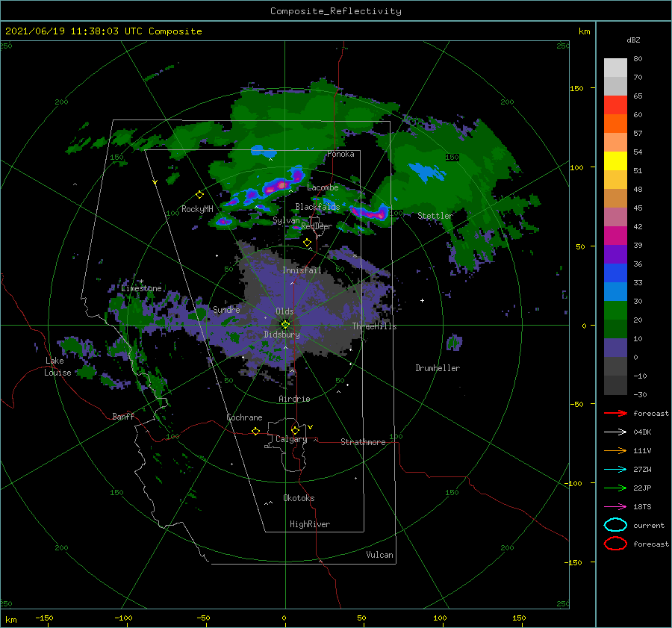
Task: Click the ThreeHills label
Action: [375, 326]
